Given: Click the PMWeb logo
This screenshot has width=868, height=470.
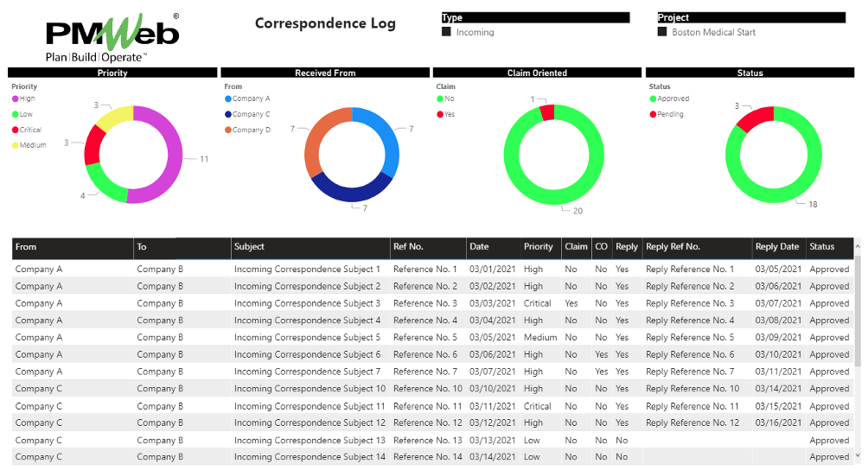Looking at the screenshot, I should coord(112,37).
